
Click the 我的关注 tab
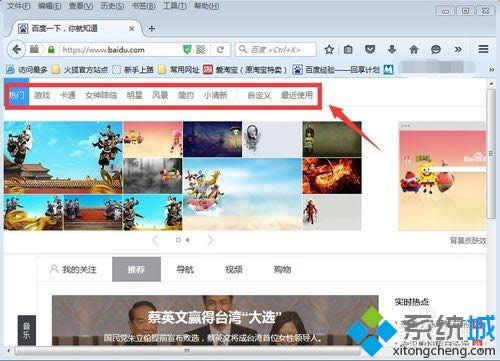[x=73, y=269]
